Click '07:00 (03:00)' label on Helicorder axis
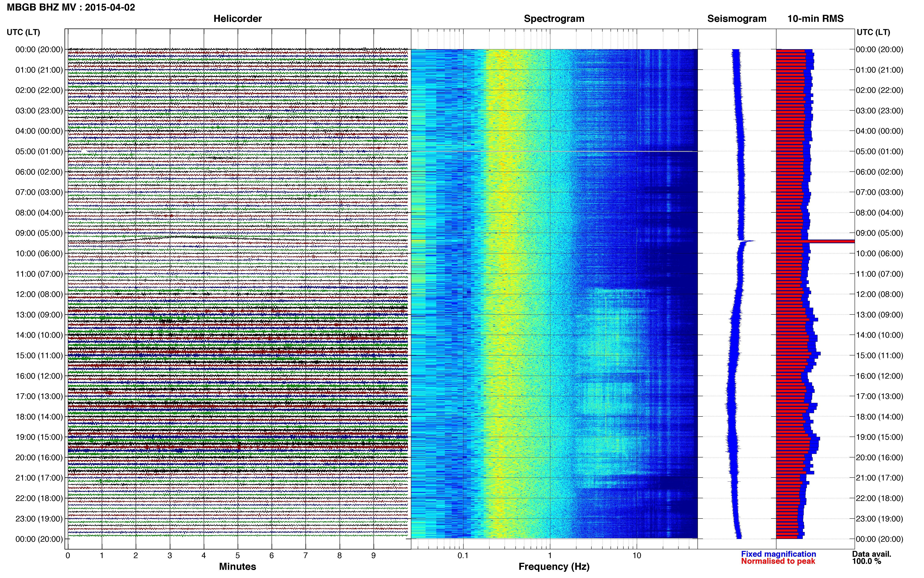The height and width of the screenshot is (578, 924). [39, 192]
